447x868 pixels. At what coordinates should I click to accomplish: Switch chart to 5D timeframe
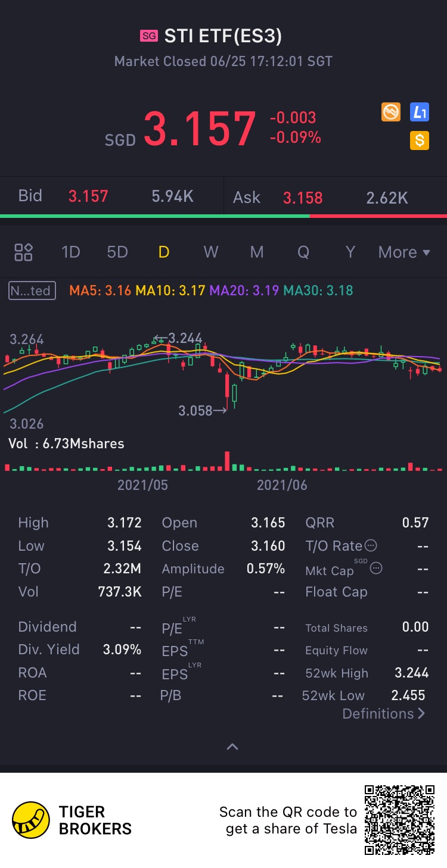tap(117, 252)
